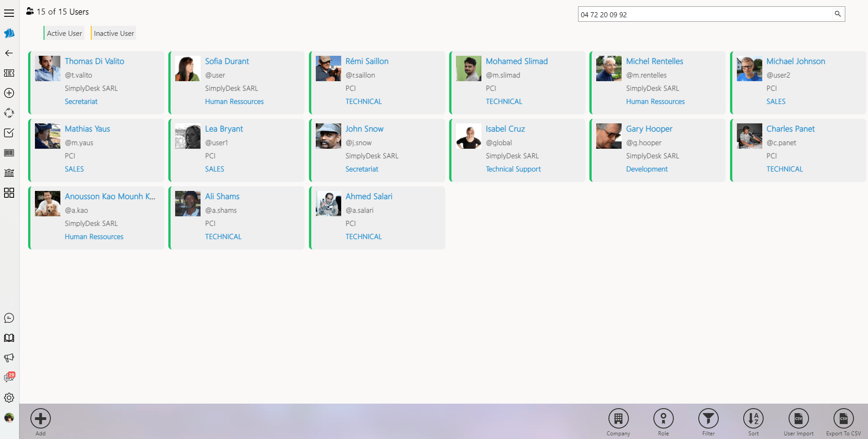Open the Role filter icon

coord(663,419)
